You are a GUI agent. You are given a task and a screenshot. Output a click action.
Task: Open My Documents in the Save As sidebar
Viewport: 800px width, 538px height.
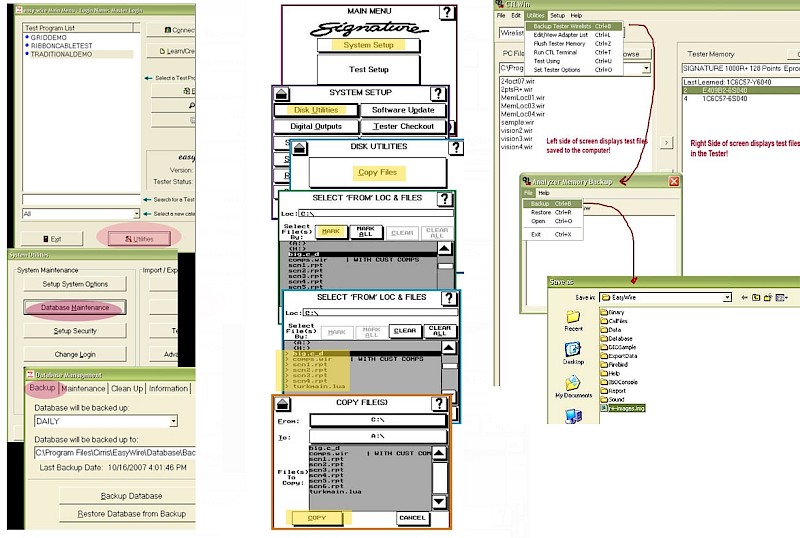click(573, 386)
